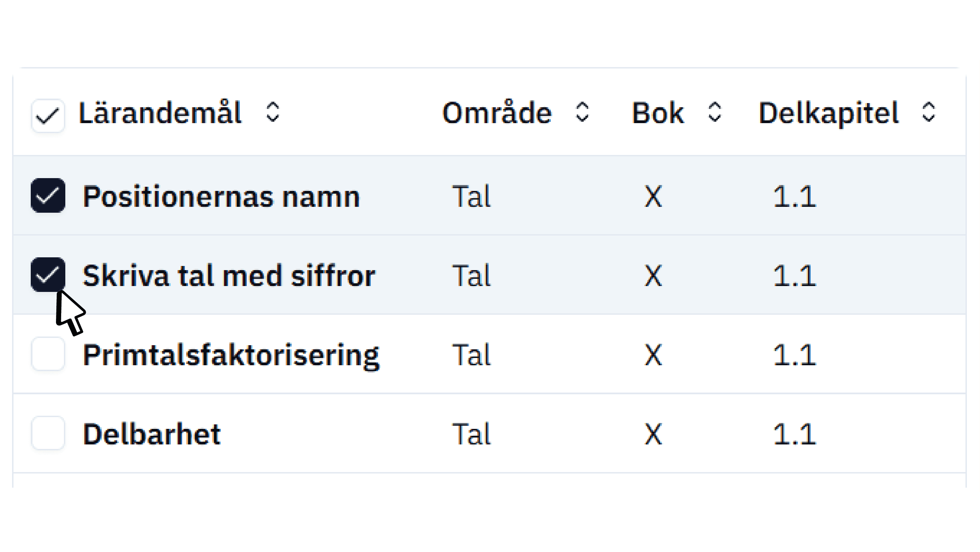Check the Primtalsfaktorisering checkbox
980x552 pixels.
(48, 355)
